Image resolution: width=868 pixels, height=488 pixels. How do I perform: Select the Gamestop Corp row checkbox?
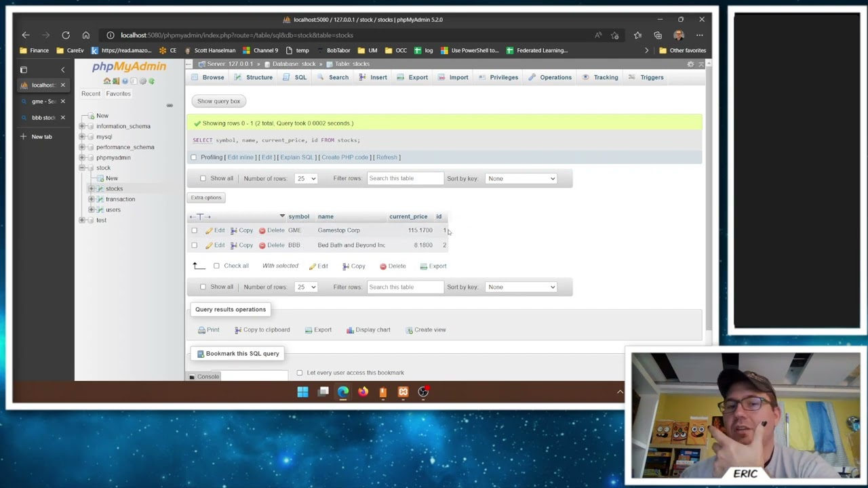195,230
